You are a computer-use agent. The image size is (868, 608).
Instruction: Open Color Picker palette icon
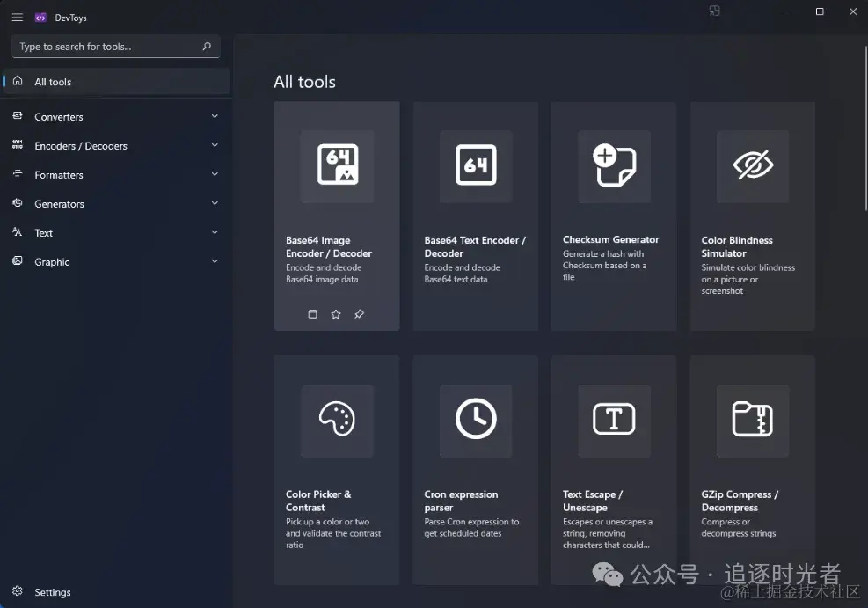pos(337,420)
